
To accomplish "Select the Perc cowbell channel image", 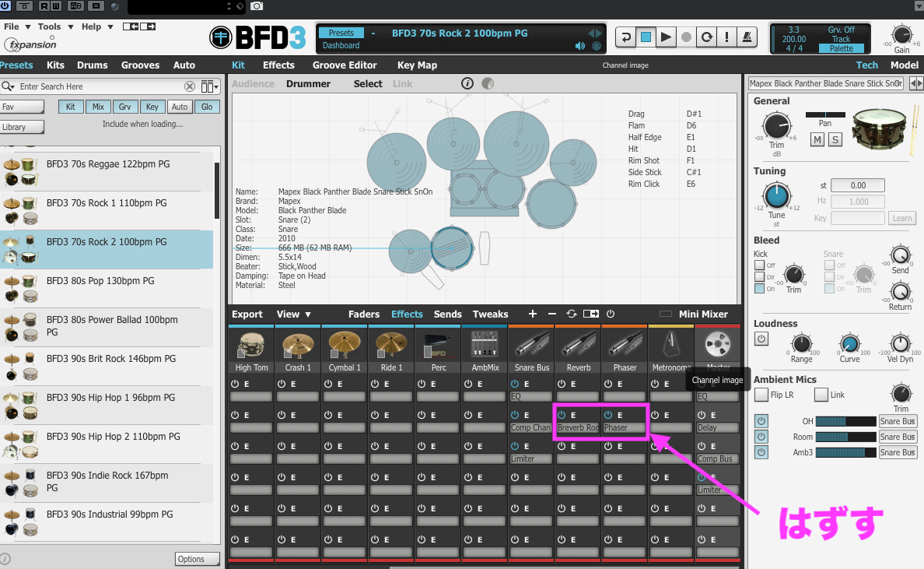I will 438,344.
